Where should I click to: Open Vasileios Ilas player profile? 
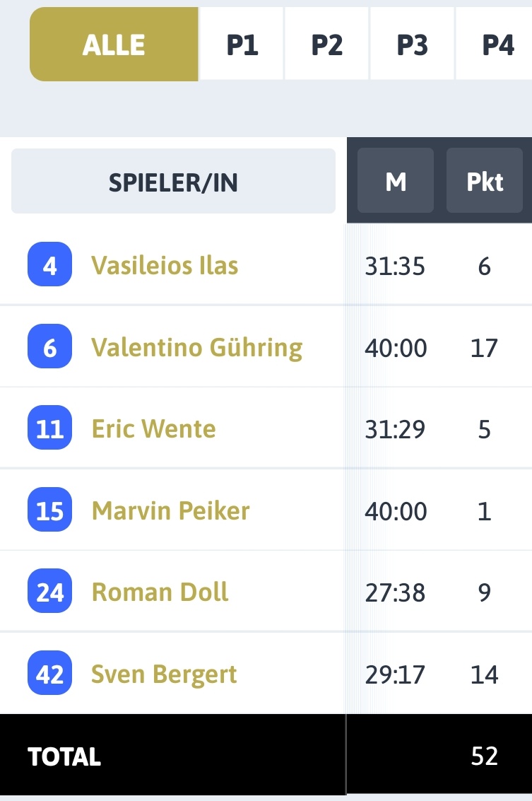coord(165,266)
